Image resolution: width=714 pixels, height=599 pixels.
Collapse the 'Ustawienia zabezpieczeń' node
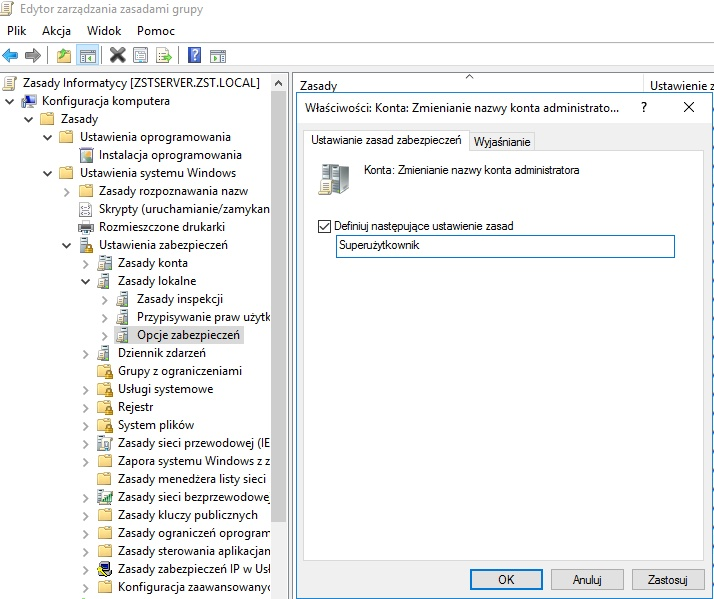(x=67, y=245)
